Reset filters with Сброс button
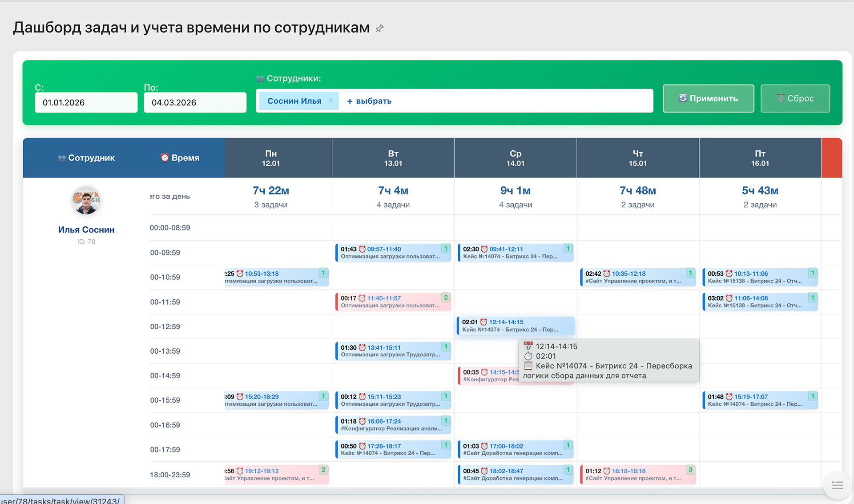Viewport: 854px width, 504px height. [795, 98]
